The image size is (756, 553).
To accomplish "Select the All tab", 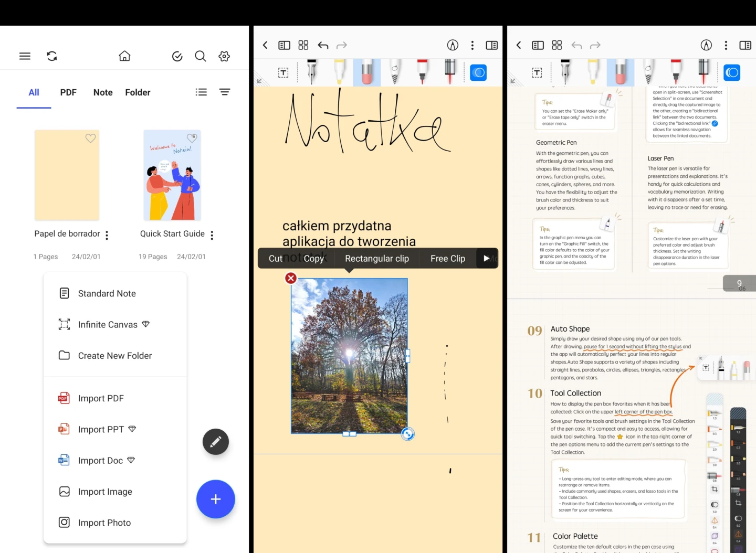I will pos(34,92).
